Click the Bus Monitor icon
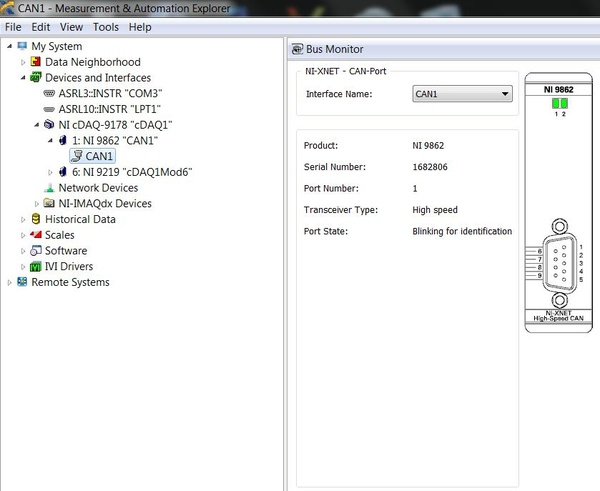Viewport: 600px width, 491px height. point(297,49)
